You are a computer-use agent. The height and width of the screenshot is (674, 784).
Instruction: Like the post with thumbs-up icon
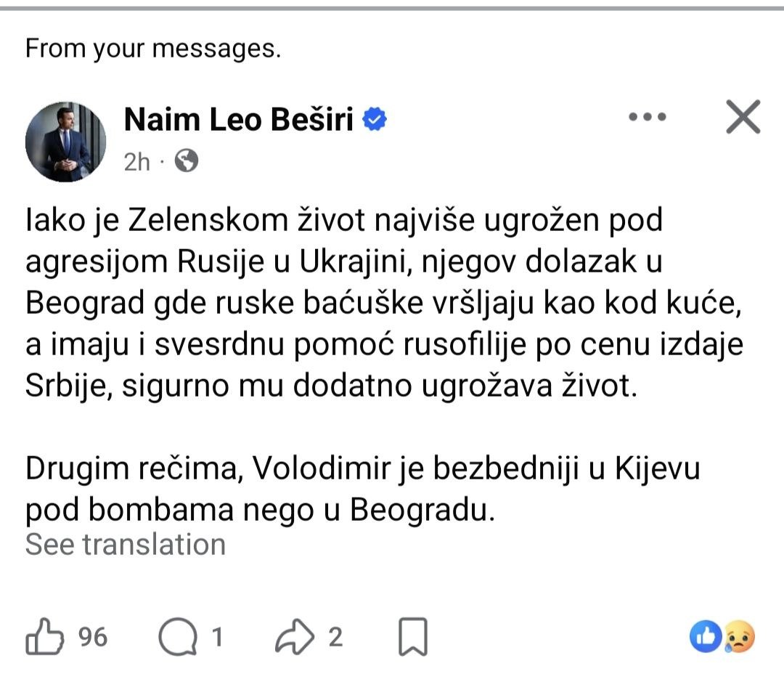44,636
